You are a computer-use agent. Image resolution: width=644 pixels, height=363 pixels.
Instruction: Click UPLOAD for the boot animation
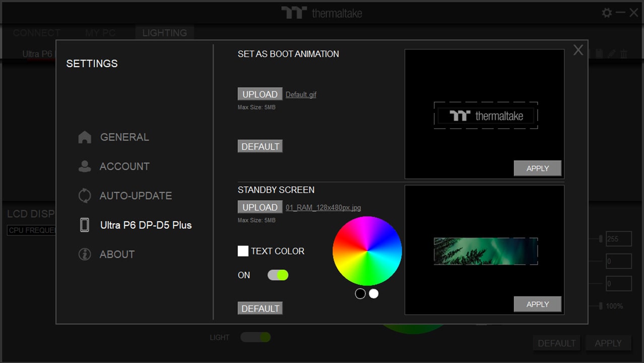(260, 94)
